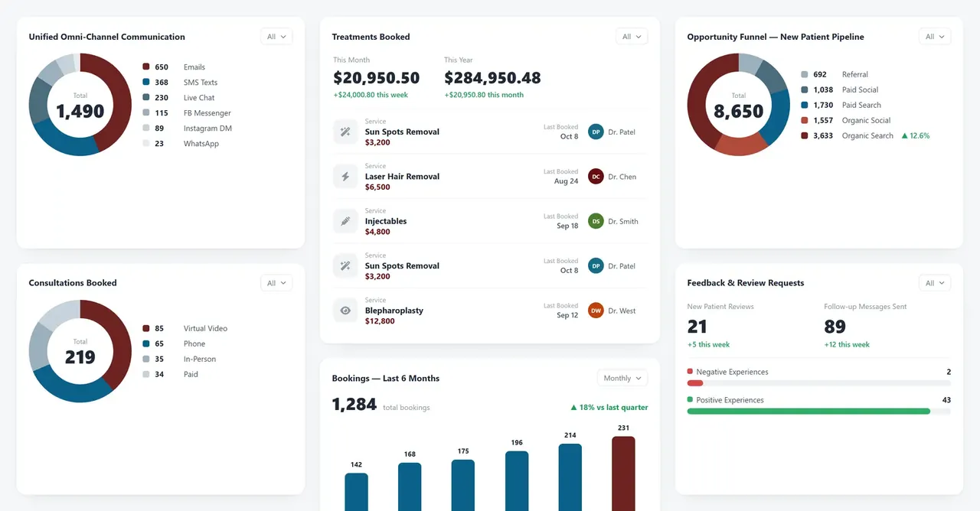This screenshot has height=511, width=980.
Task: Click the Paid legend swatch in Consultations Booked
Action: [146, 374]
